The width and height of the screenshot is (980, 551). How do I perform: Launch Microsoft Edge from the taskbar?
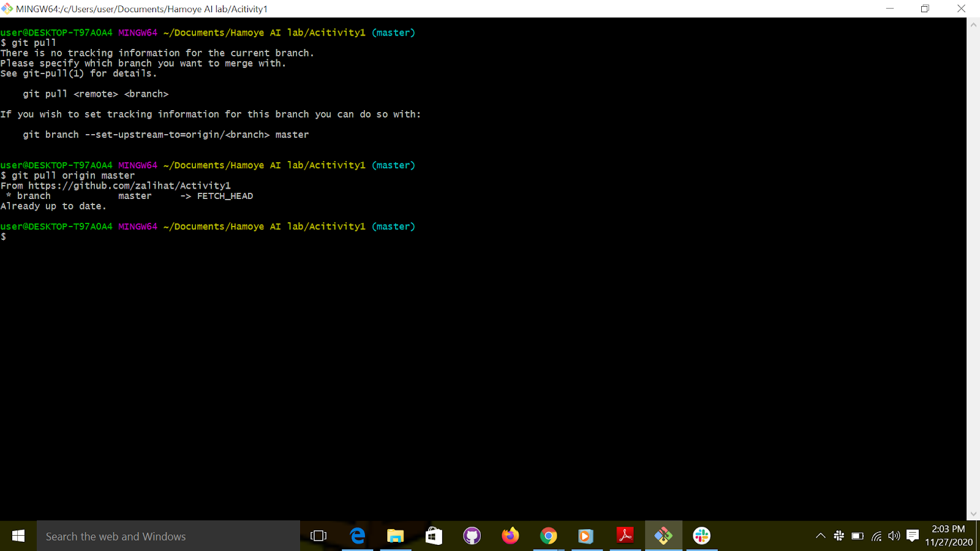click(358, 536)
